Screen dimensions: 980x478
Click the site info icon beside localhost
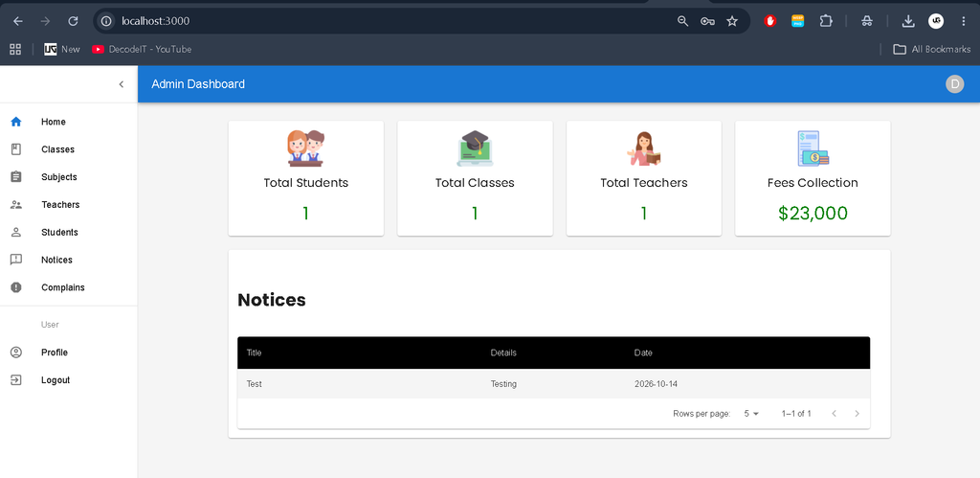coord(107,21)
